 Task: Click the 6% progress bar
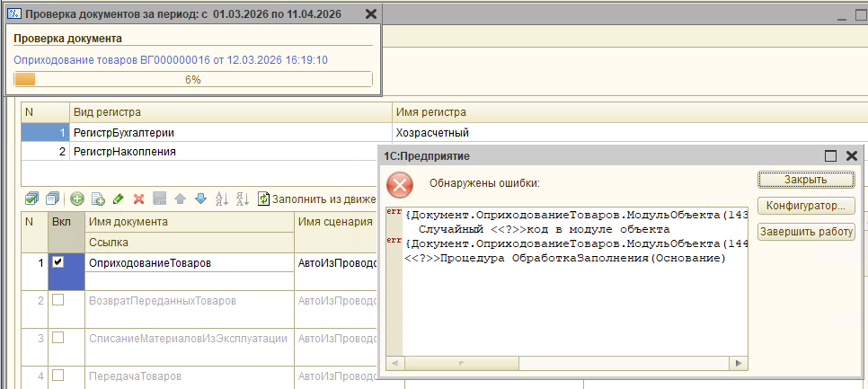(193, 79)
